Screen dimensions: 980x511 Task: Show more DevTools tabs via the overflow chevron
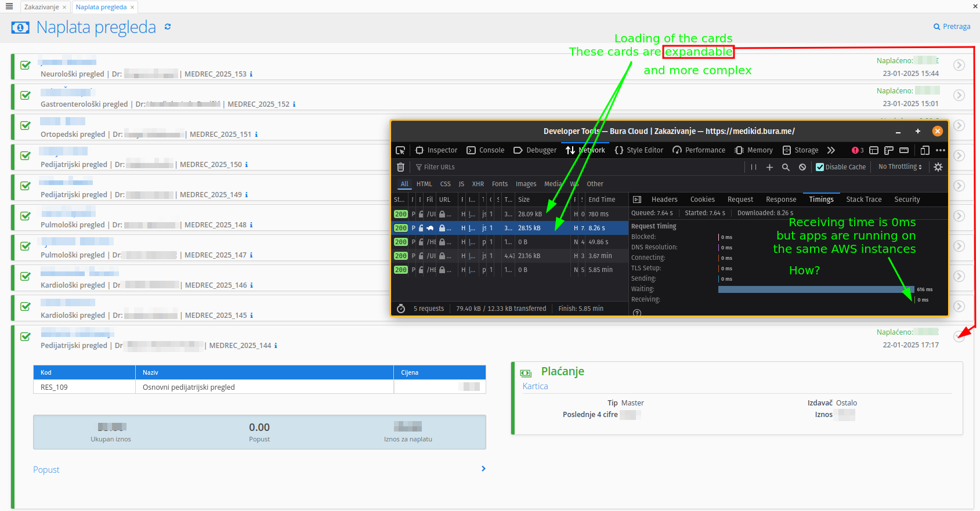831,150
